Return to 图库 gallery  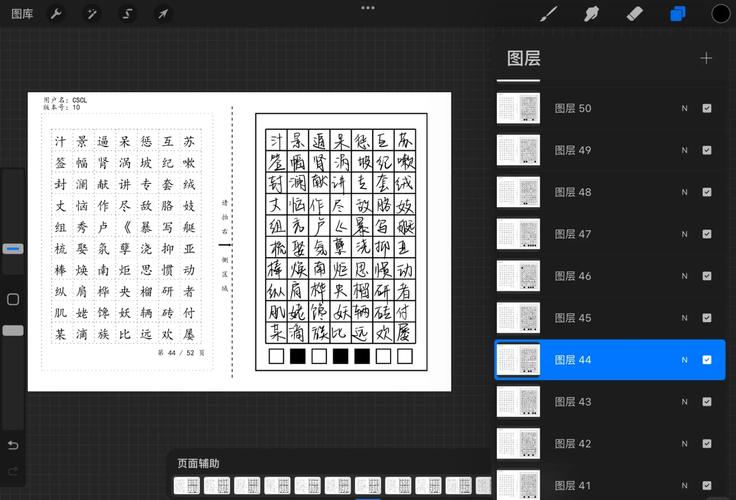[22, 14]
